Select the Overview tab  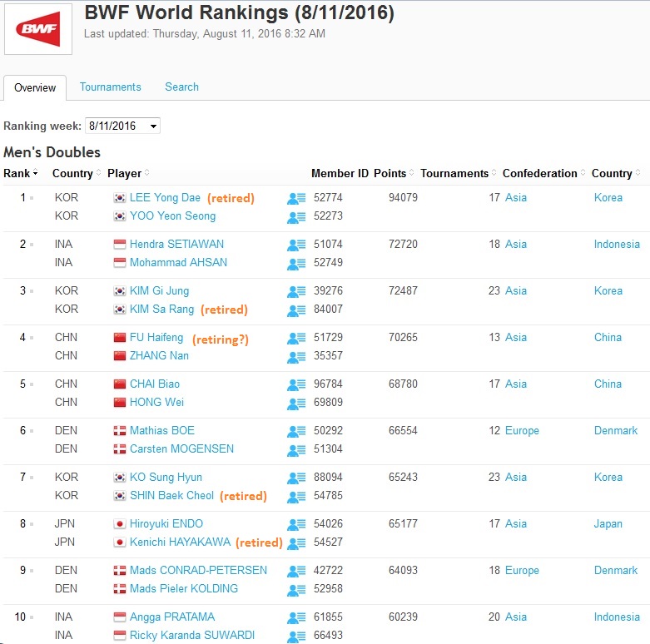point(35,87)
